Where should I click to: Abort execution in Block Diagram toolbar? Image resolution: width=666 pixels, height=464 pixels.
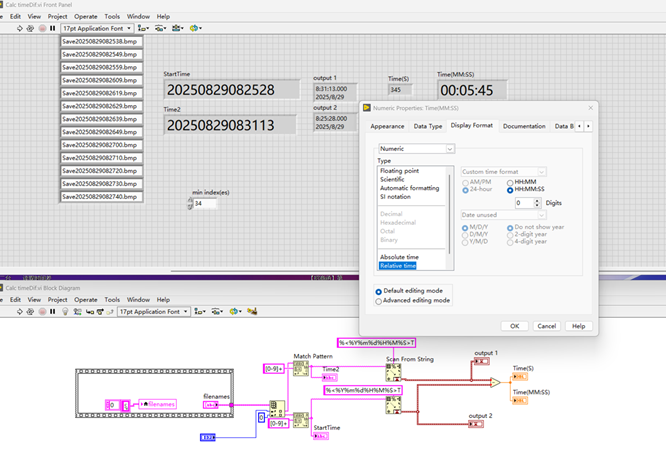(42, 311)
